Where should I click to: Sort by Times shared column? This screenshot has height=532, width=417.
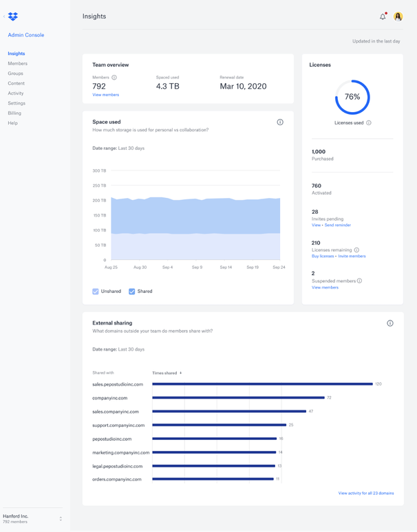167,373
